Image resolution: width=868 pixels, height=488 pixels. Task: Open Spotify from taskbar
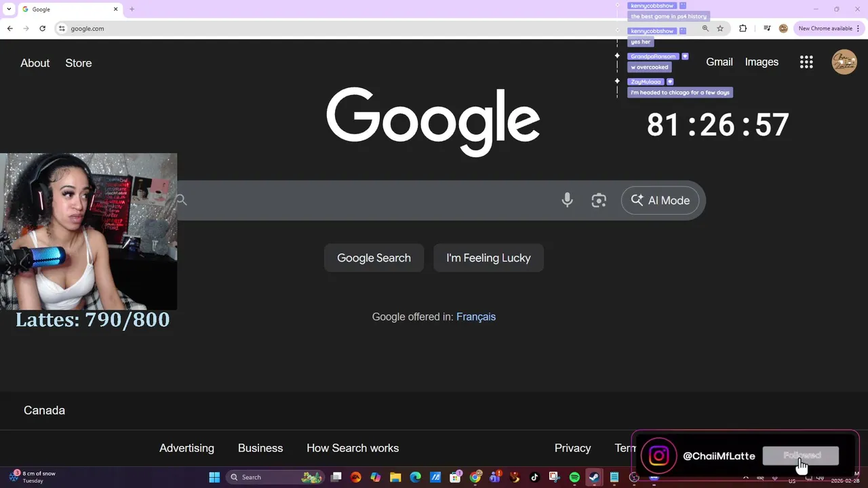(x=574, y=477)
